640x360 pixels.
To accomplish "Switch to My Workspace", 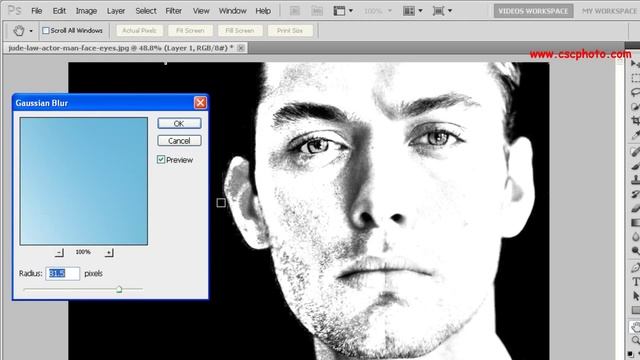I will 609,11.
